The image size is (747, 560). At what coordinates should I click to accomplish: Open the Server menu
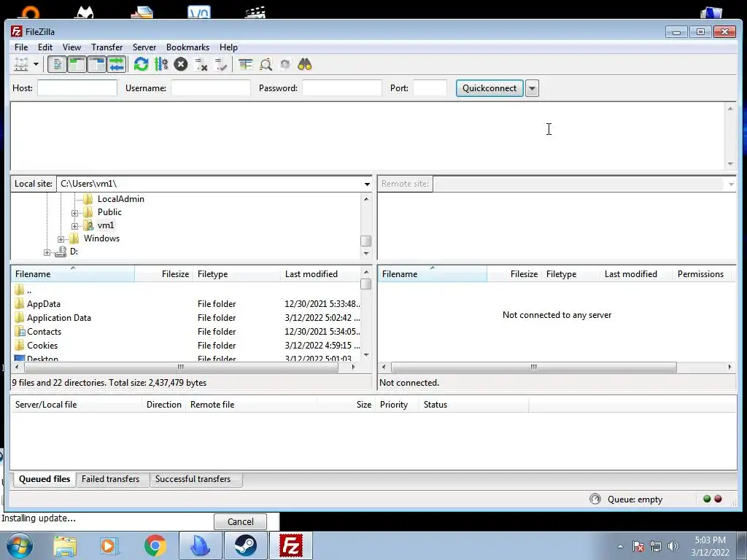click(x=144, y=47)
